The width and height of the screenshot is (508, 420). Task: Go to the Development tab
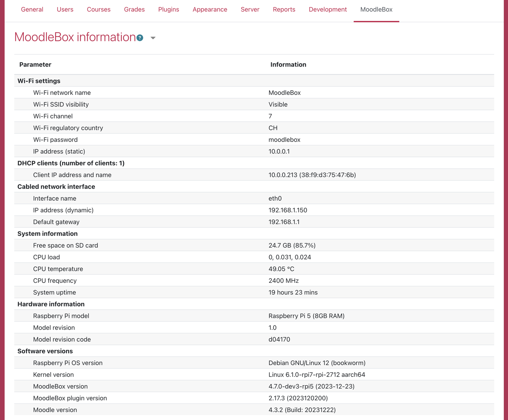[x=328, y=10]
